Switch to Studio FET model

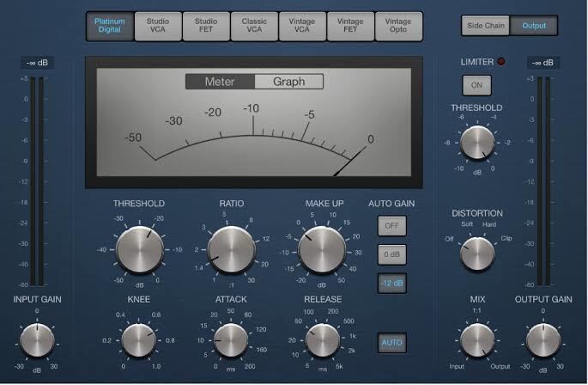[206, 26]
